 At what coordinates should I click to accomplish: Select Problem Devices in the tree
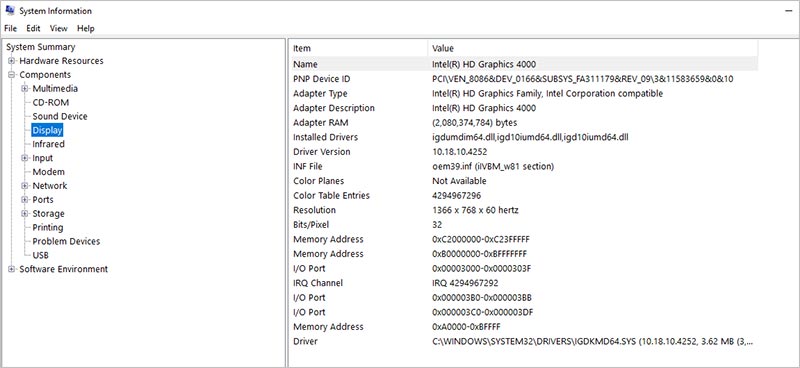pos(66,241)
